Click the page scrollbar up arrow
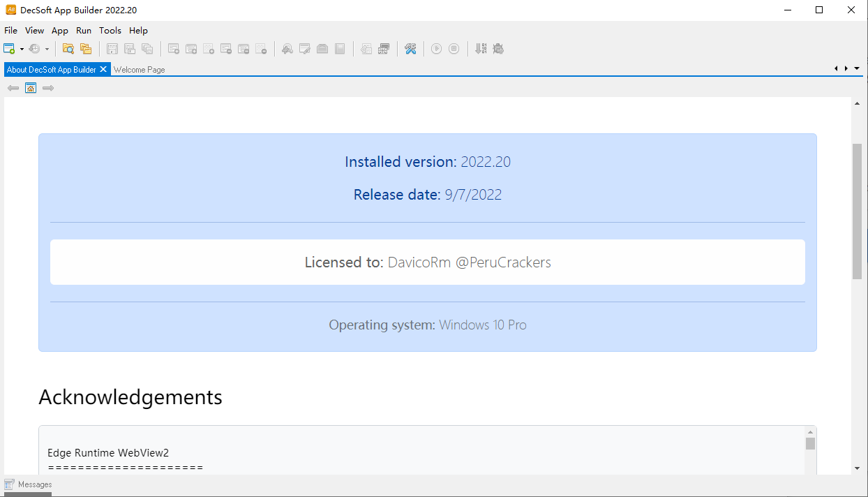Image resolution: width=868 pixels, height=497 pixels. 857,104
